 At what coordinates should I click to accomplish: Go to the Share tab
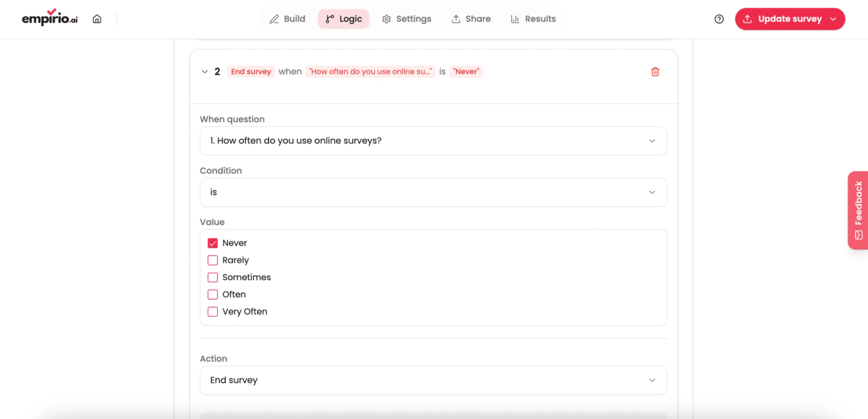[x=471, y=19]
